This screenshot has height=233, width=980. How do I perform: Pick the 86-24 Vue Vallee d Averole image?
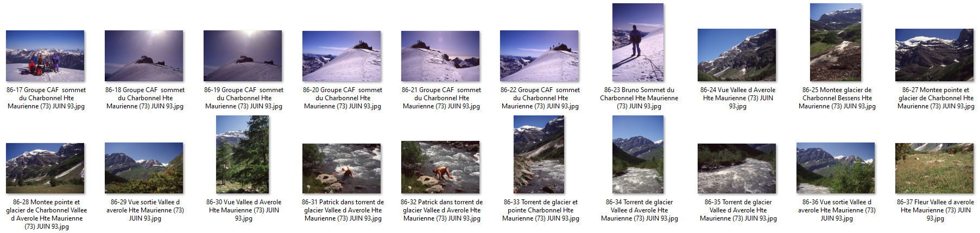tap(737, 55)
